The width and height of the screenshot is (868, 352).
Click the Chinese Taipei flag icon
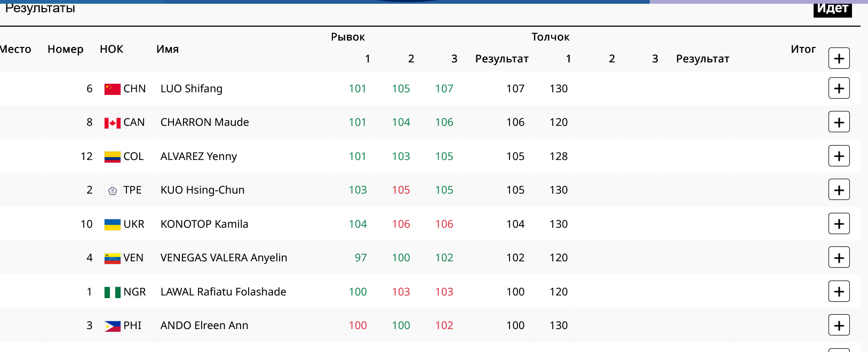point(112,191)
